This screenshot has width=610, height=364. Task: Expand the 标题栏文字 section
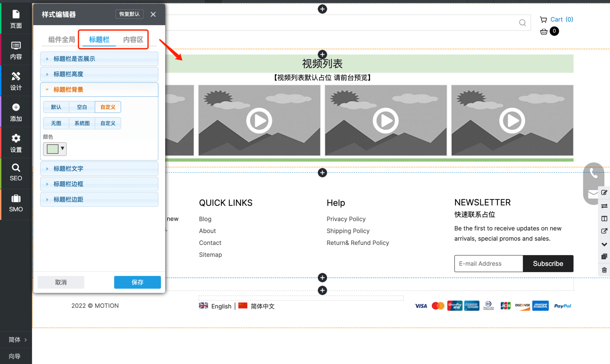pyautogui.click(x=99, y=169)
